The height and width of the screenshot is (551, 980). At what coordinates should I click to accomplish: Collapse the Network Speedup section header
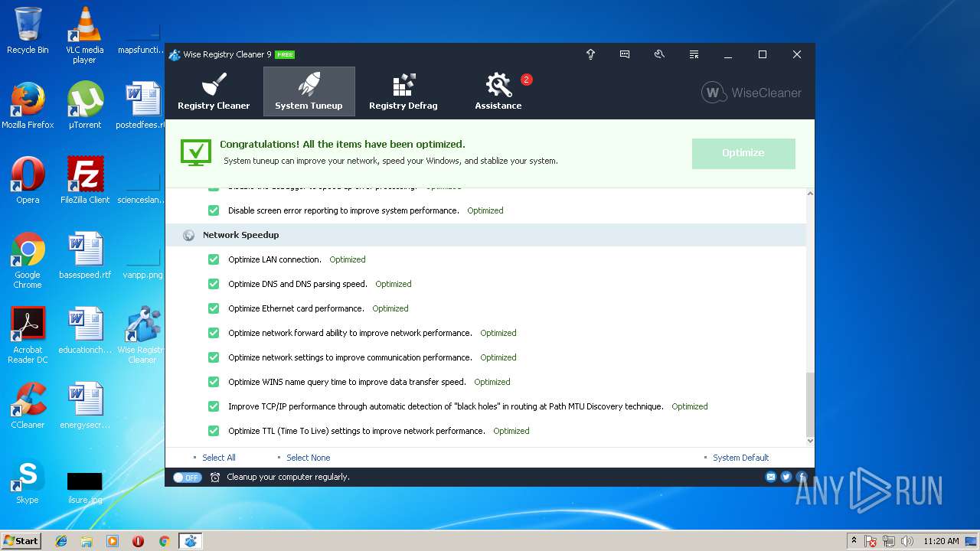[x=485, y=235]
